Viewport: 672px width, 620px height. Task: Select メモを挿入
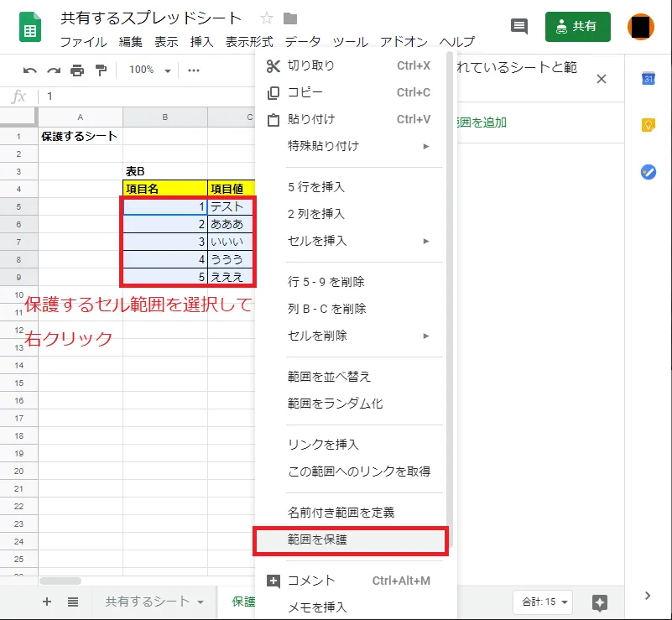tap(351, 607)
